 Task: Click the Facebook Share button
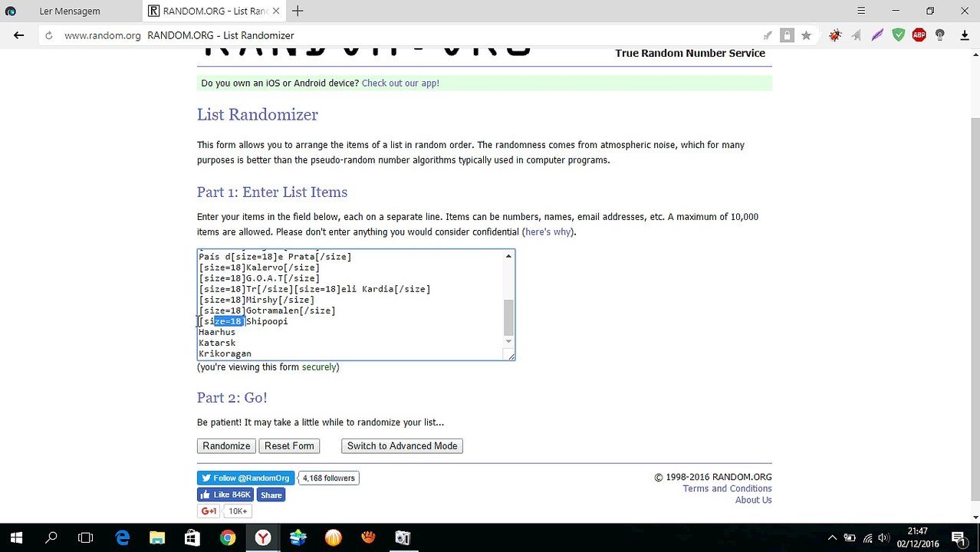click(271, 495)
